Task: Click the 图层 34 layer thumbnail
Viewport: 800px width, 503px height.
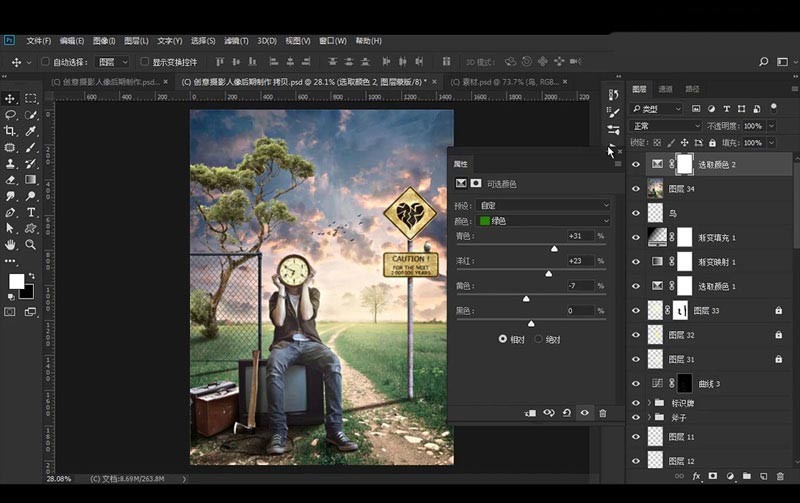Action: coord(655,189)
